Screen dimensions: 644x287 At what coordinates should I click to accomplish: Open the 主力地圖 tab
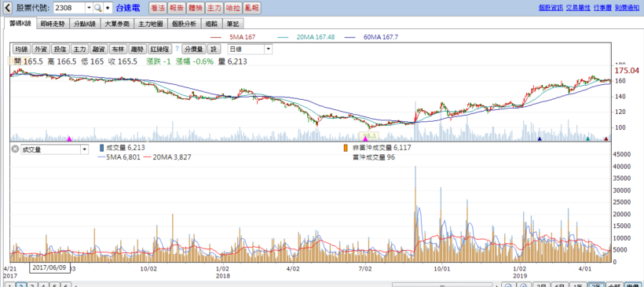coord(150,24)
